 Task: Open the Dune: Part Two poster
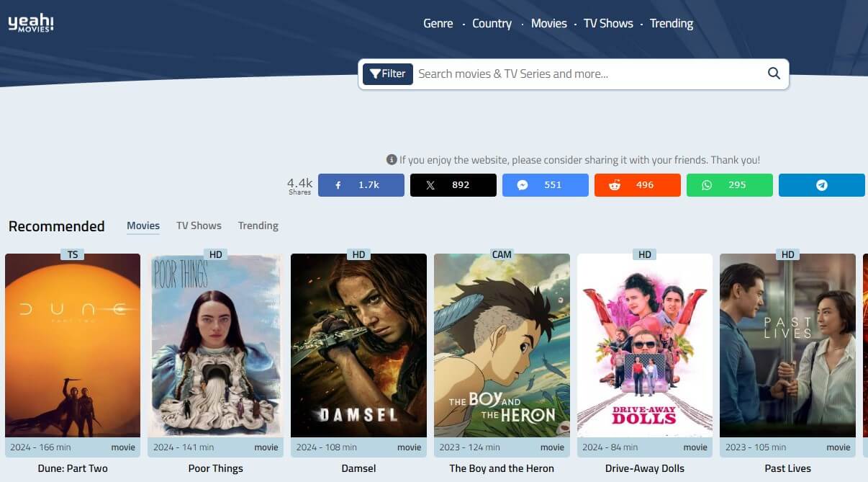(73, 346)
